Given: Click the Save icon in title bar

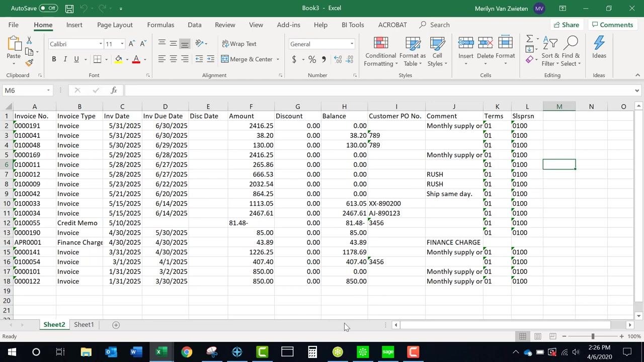Looking at the screenshot, I should coord(69,9).
